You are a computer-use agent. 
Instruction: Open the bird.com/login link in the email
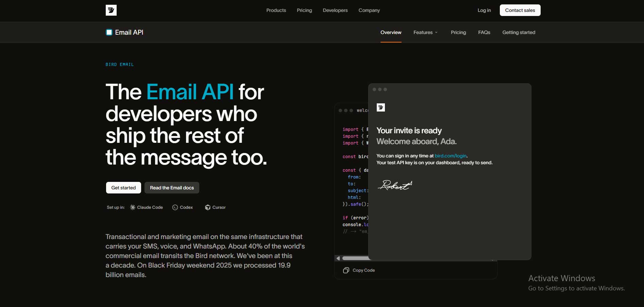coord(451,156)
